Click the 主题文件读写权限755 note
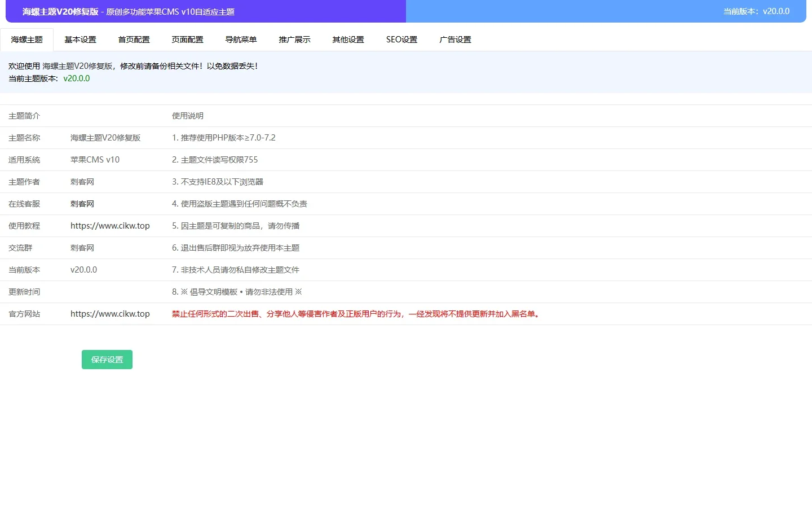 coord(215,160)
